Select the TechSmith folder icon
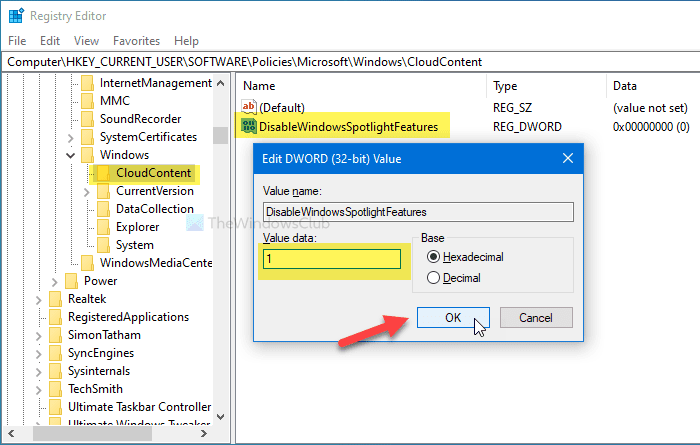 (55, 389)
